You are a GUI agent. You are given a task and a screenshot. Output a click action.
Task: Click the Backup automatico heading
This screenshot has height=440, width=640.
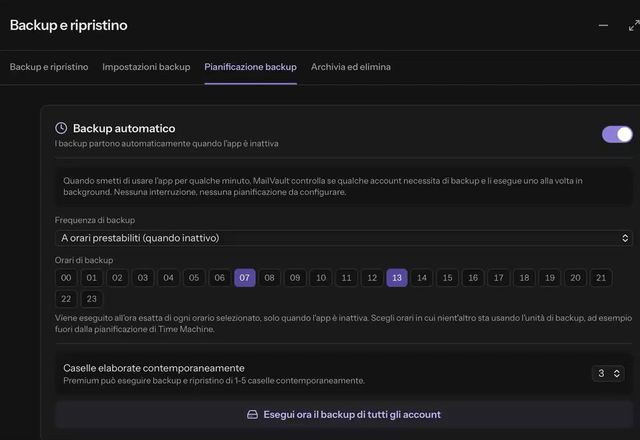(x=124, y=128)
